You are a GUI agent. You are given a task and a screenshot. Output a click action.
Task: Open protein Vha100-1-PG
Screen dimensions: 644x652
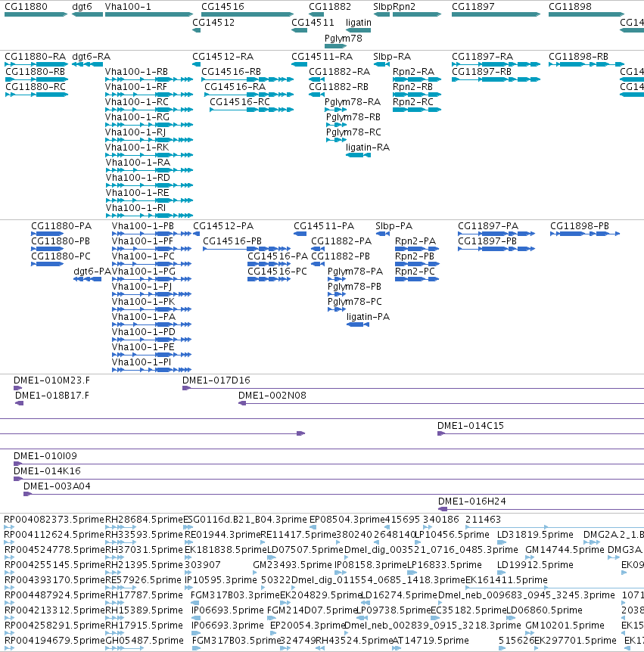tap(144, 272)
